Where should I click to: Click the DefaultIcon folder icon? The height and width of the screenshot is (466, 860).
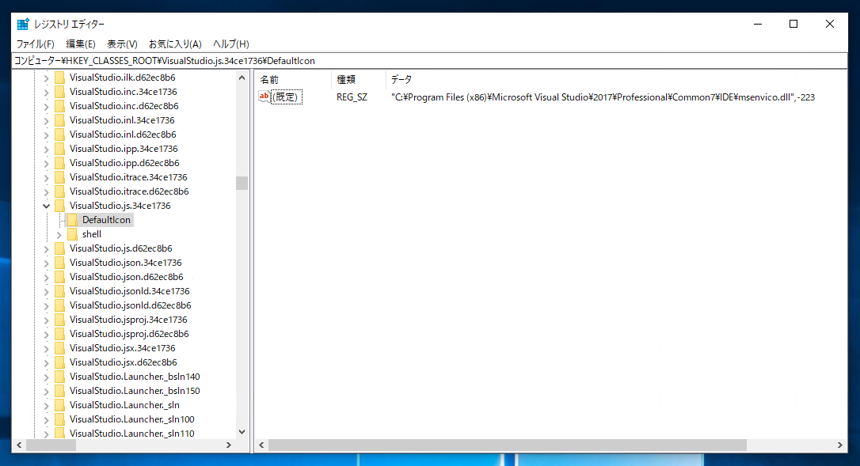point(72,220)
